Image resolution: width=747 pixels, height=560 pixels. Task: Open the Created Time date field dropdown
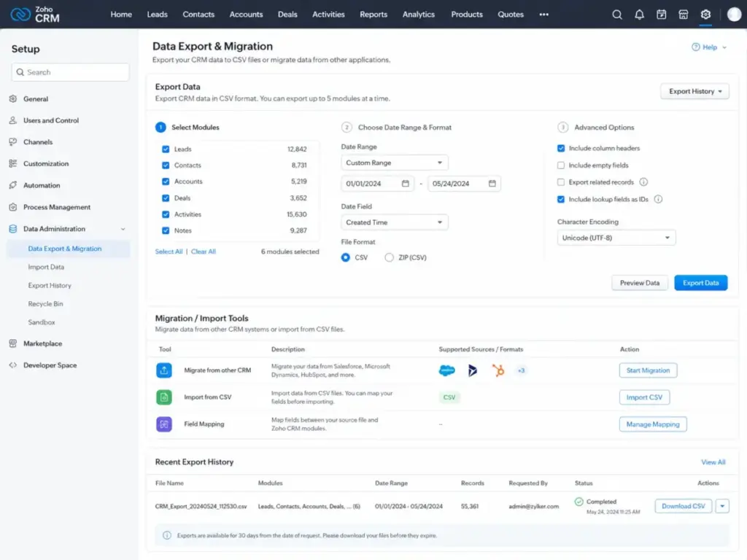pyautogui.click(x=395, y=222)
